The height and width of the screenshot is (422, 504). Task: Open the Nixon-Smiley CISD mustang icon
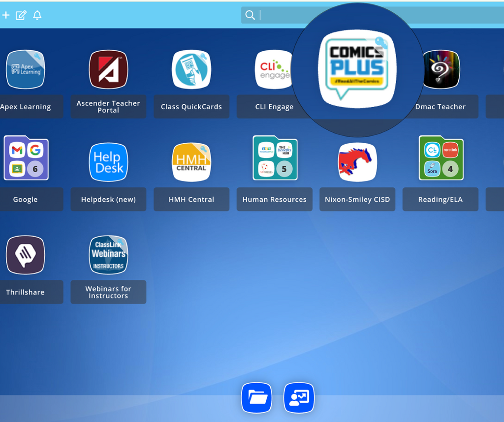[x=357, y=162]
